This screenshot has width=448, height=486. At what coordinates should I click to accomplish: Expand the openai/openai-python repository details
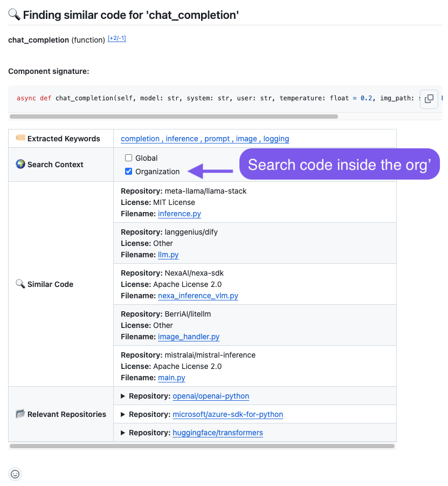pyautogui.click(x=123, y=396)
